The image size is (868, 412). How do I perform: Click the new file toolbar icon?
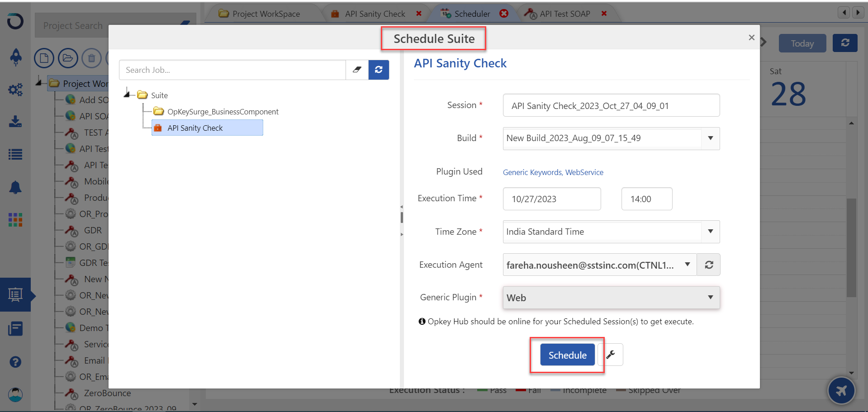click(44, 58)
